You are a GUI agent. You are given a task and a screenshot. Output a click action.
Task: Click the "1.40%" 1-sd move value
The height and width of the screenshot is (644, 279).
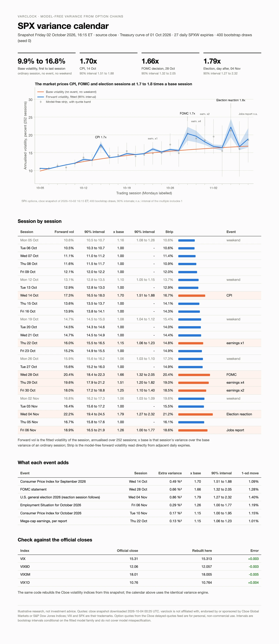click(x=254, y=497)
